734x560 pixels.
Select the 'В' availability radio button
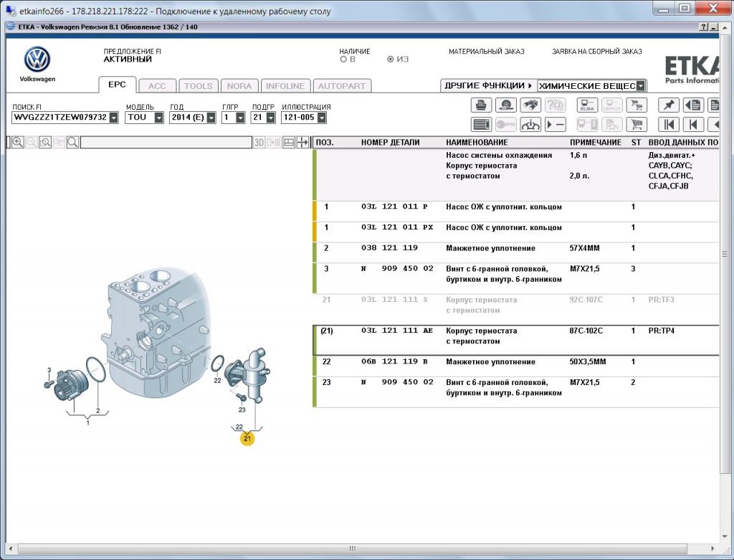tap(343, 60)
